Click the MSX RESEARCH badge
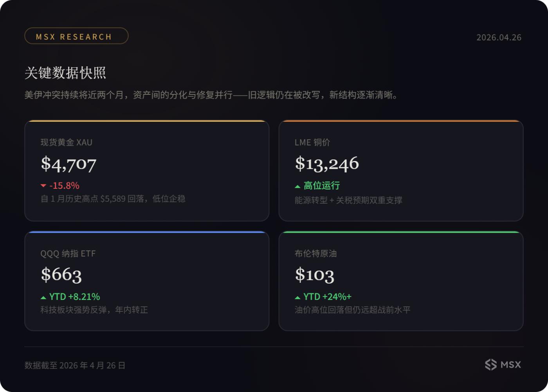 [76, 36]
